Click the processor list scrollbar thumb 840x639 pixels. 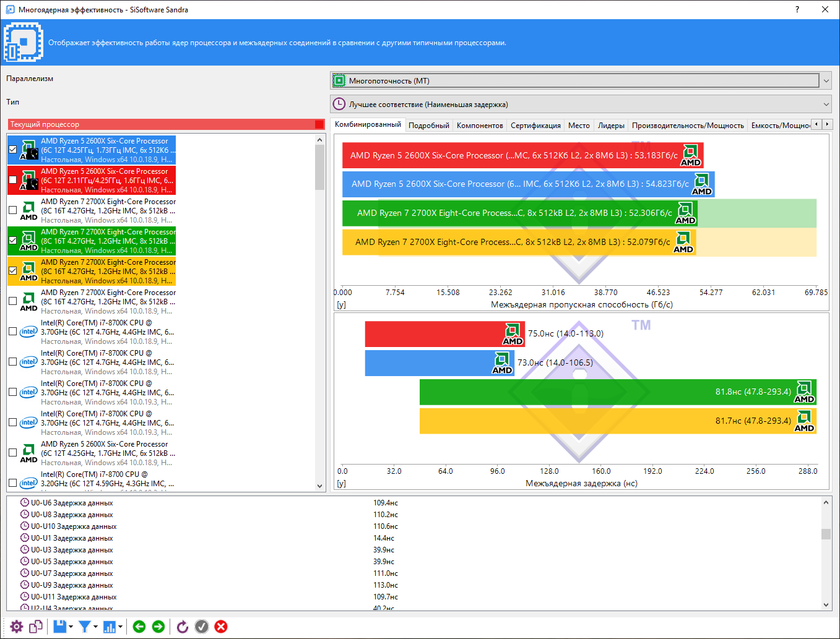pos(320,167)
